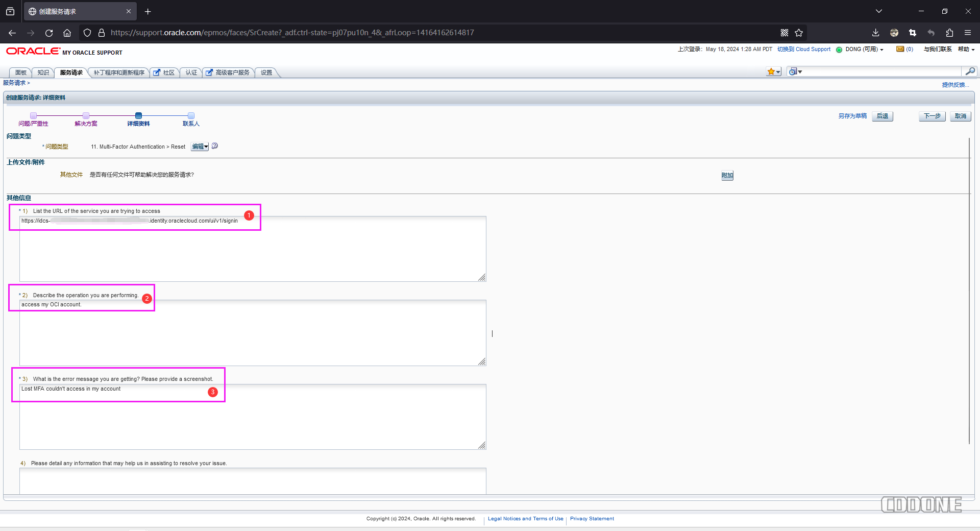Click the help icon next to 编辑
980x531 pixels.
(215, 146)
